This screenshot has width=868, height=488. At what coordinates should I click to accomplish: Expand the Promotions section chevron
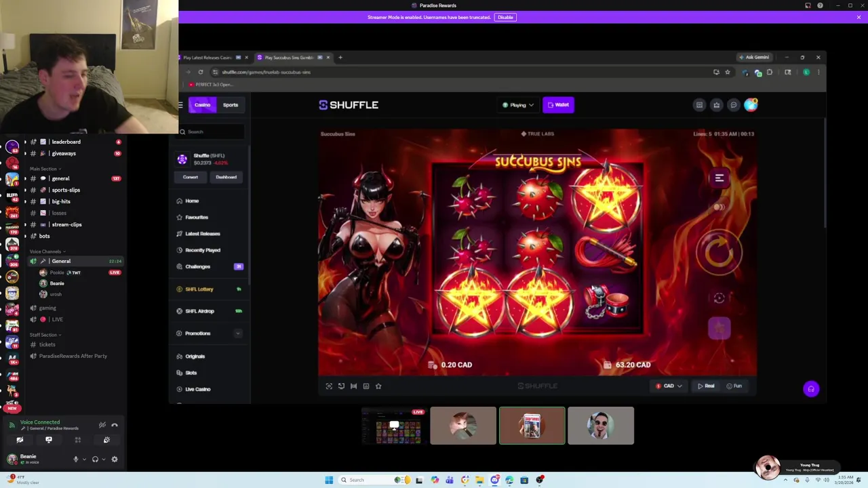click(238, 333)
